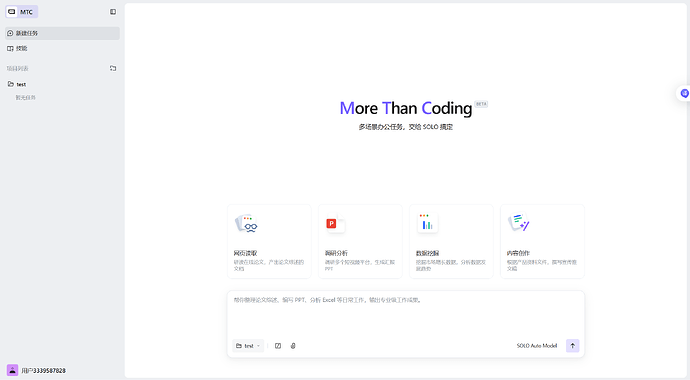
Task: Choose the 网页读取 card with glasses icon
Action: [269, 241]
